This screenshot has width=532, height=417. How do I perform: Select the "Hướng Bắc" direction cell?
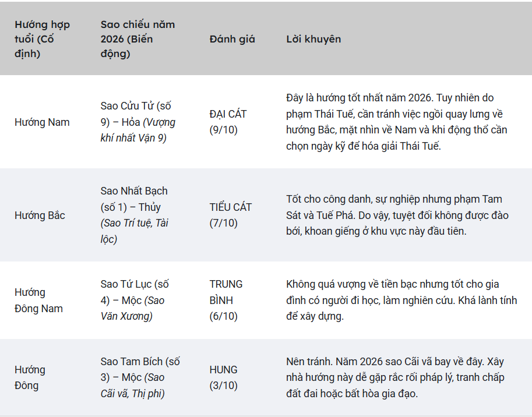pyautogui.click(x=40, y=215)
